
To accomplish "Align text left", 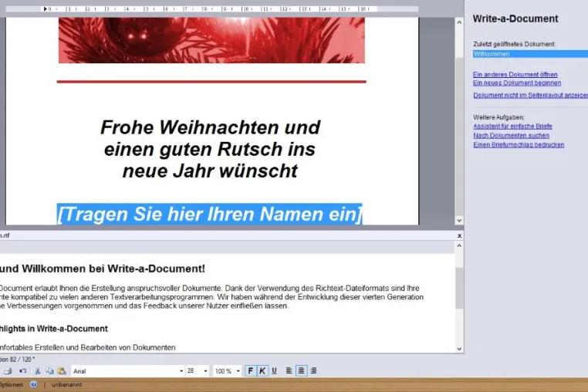I will click(289, 371).
